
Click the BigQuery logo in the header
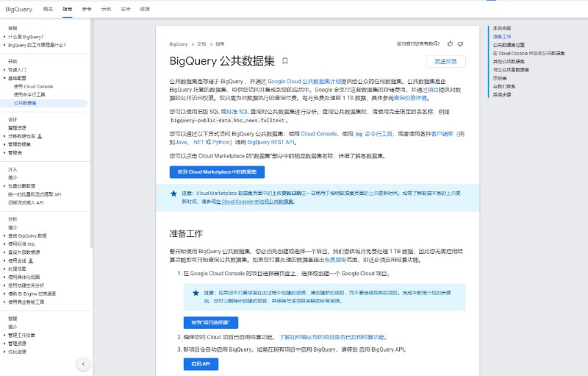coord(19,9)
